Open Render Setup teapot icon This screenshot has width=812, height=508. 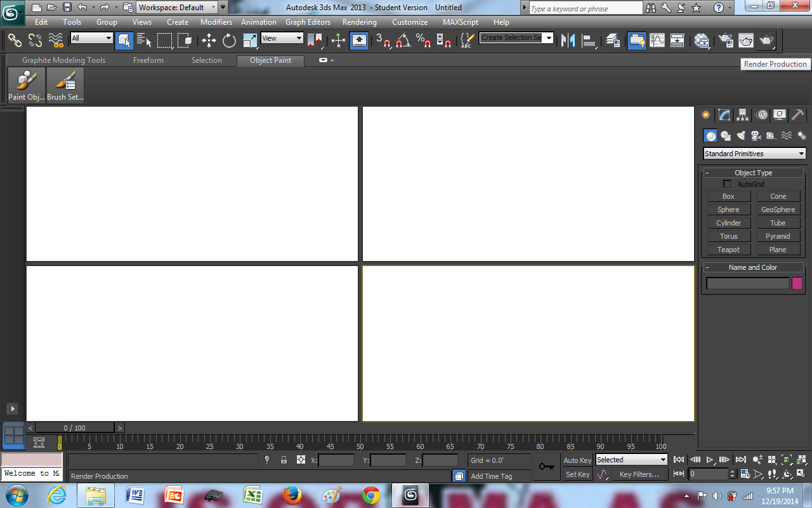click(725, 41)
